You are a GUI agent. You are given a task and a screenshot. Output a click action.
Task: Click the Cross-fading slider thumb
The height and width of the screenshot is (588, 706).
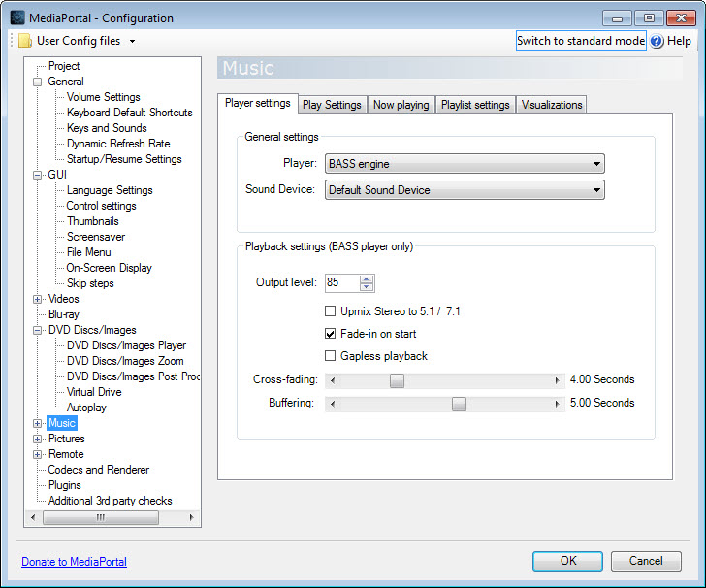click(398, 380)
